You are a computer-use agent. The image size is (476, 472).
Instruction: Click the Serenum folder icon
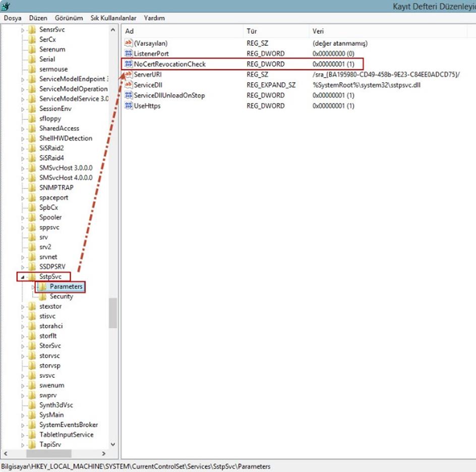32,49
